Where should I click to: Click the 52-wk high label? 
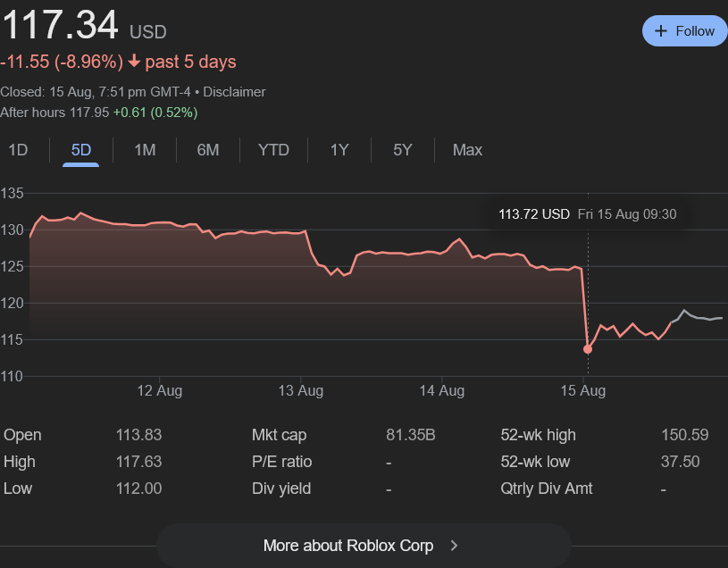pos(538,435)
